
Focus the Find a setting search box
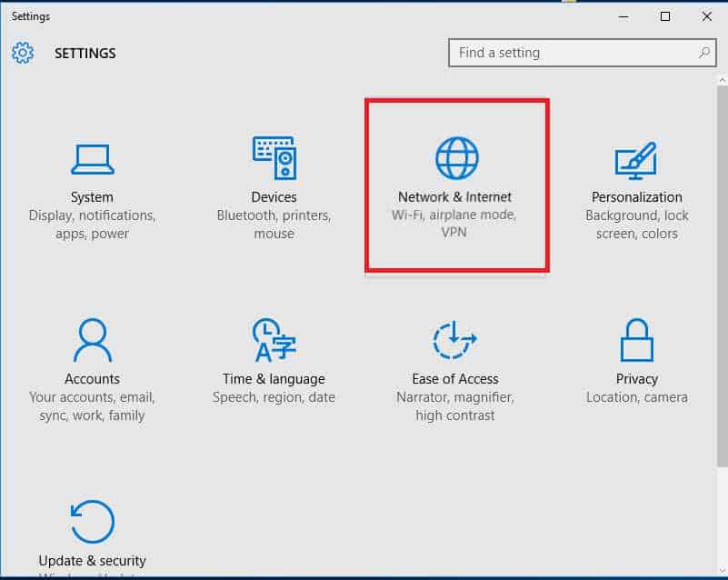coord(573,53)
